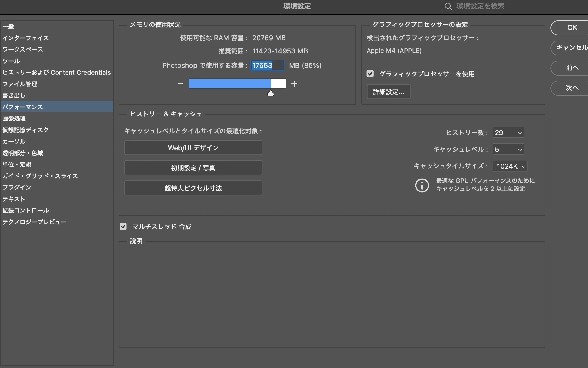Select 仮想記憶ディスク in the sidebar
The image size is (588, 368).
click(25, 130)
